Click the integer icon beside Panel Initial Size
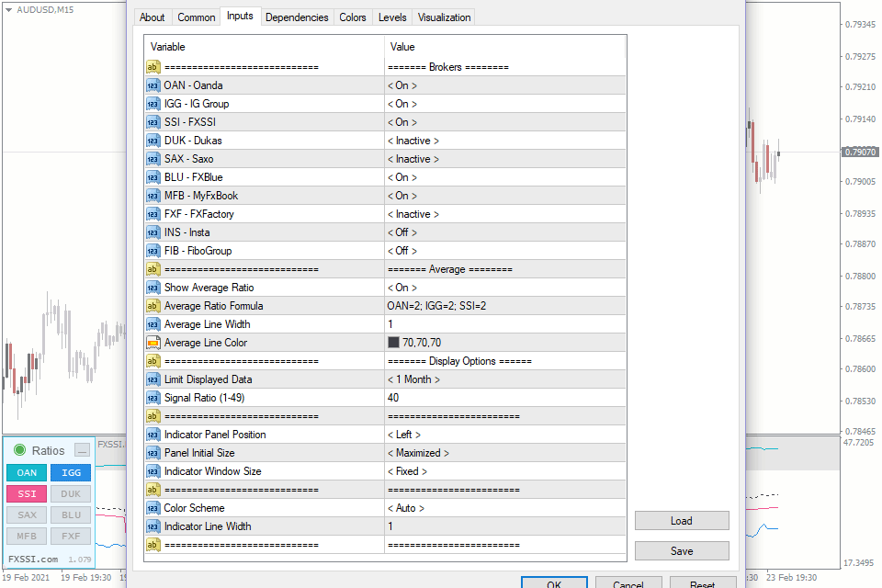This screenshot has height=588, width=882. click(153, 453)
